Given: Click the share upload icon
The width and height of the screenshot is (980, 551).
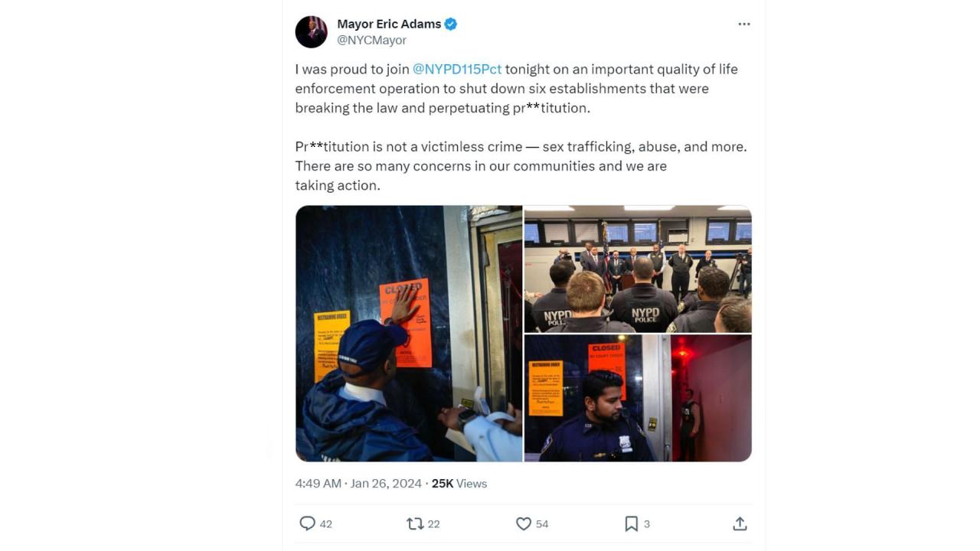Looking at the screenshot, I should coord(740,523).
